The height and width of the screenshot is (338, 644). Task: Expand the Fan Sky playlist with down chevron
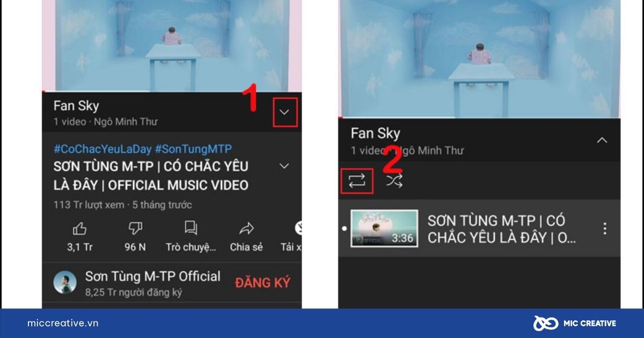point(284,113)
